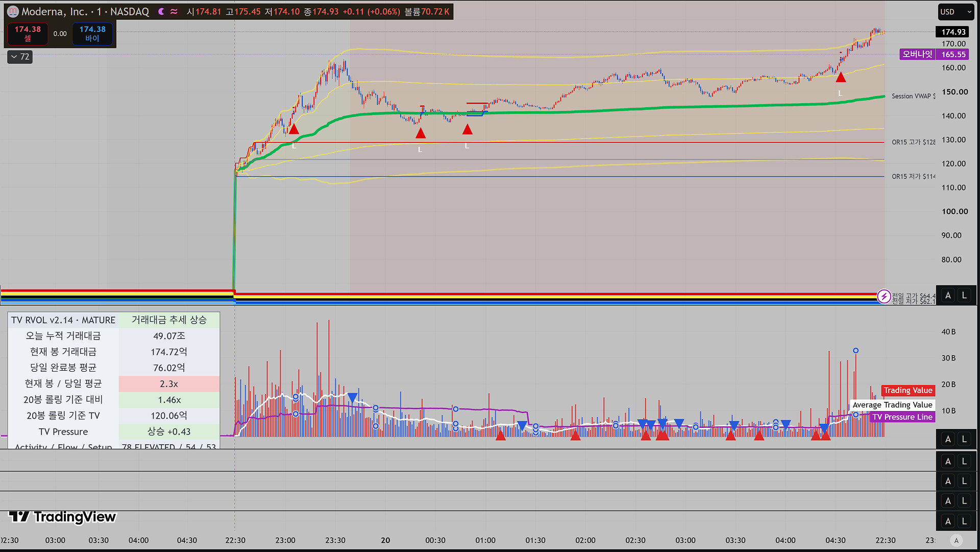Image resolution: width=980 pixels, height=552 pixels.
Task: Click the Moderna logo icon beside the symbol name
Action: (13, 11)
